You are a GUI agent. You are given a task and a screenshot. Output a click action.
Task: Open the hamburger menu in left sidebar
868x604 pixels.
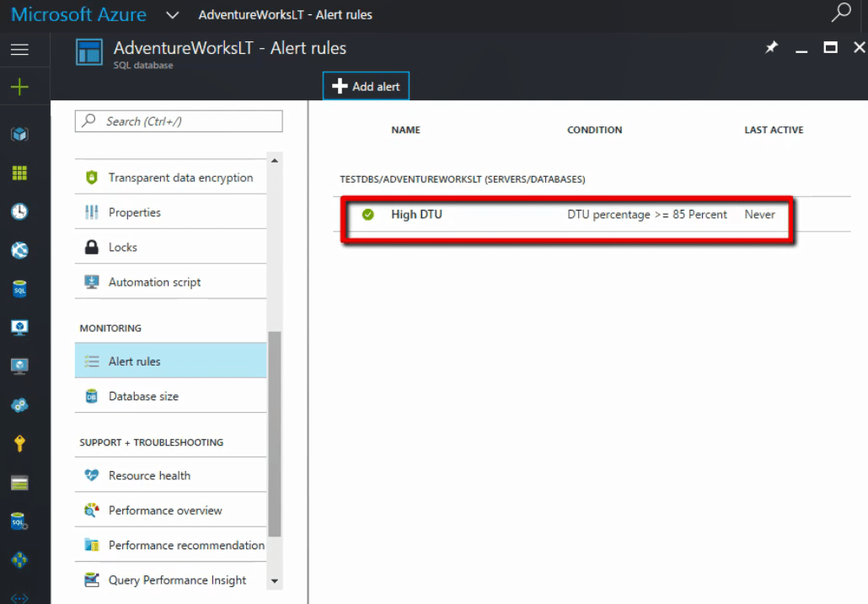coord(19,50)
